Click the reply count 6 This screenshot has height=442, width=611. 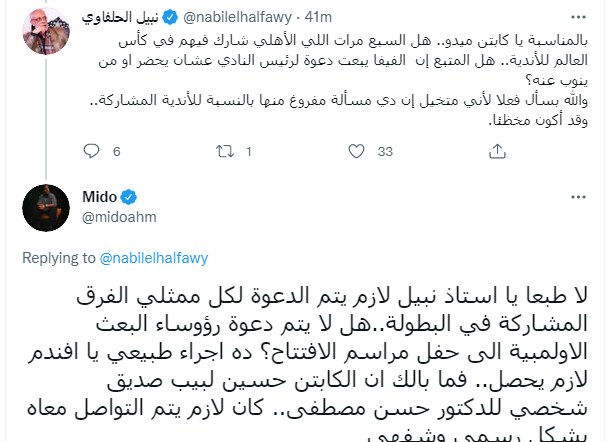[116, 152]
